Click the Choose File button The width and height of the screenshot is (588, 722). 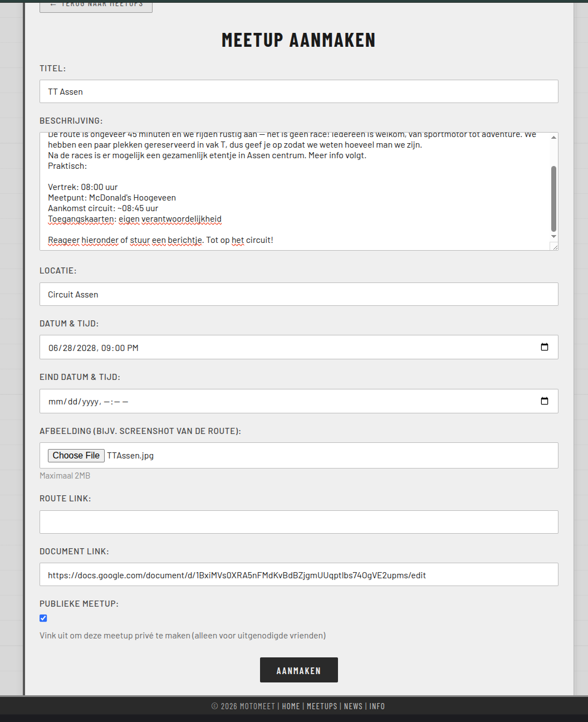pos(76,456)
